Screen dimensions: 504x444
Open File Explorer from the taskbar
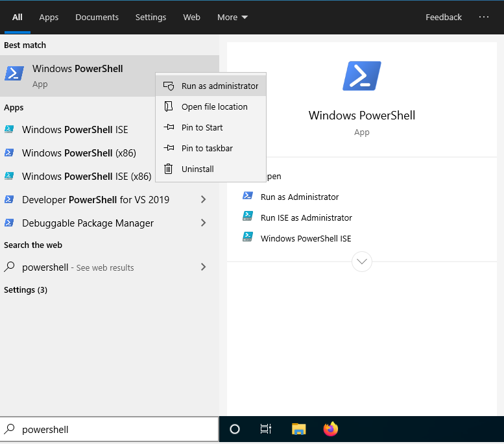point(298,429)
